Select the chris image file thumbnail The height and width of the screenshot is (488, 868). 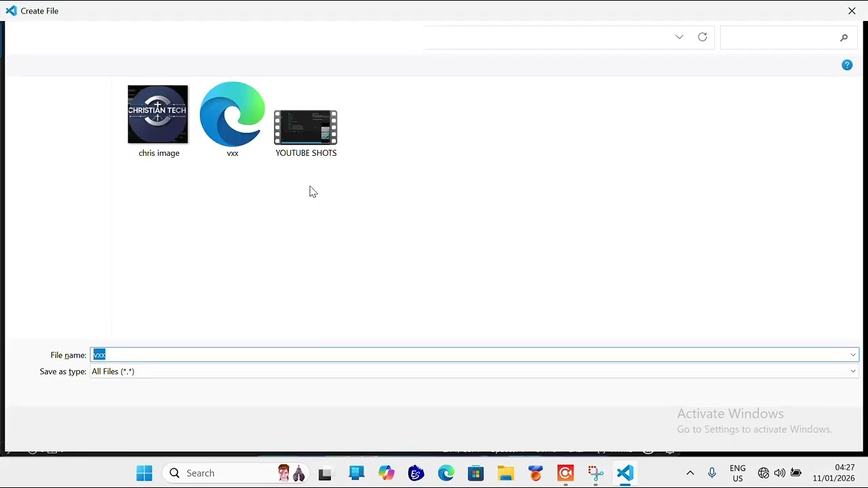point(158,115)
